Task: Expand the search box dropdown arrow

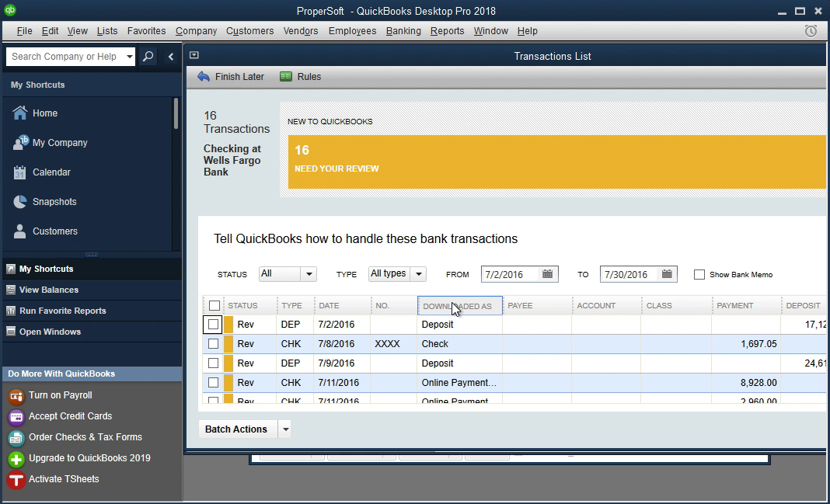Action: pos(129,57)
